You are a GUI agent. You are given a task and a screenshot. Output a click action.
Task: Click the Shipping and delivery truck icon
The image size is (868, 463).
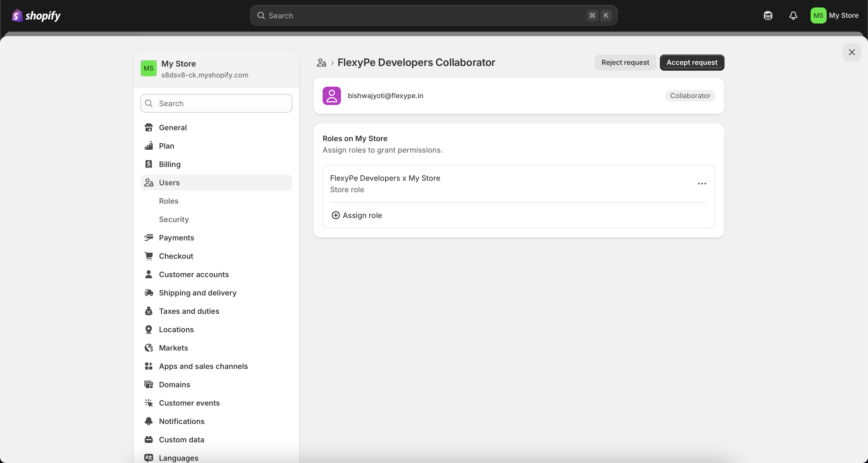point(149,293)
